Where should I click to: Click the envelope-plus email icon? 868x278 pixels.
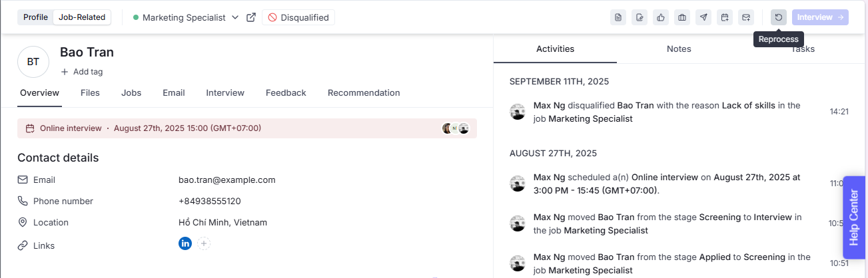746,17
